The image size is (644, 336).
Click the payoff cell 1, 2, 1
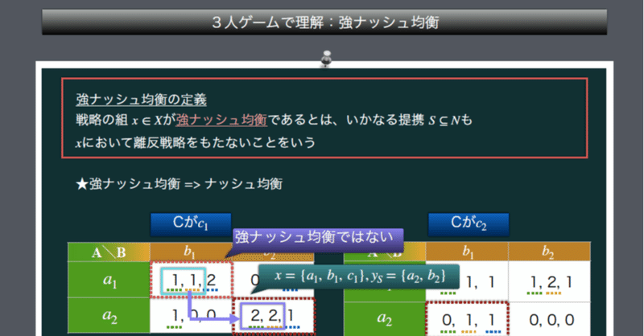pos(550,282)
